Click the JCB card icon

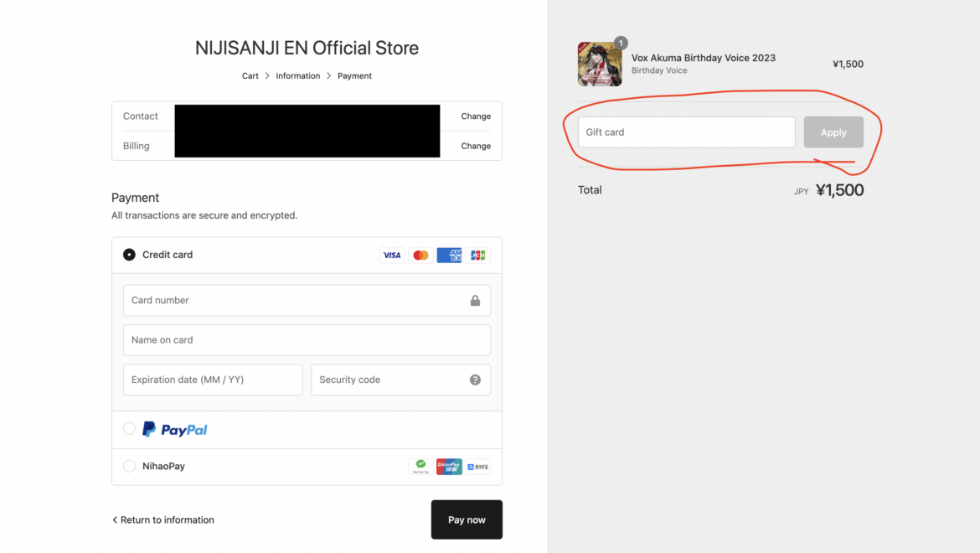point(477,255)
